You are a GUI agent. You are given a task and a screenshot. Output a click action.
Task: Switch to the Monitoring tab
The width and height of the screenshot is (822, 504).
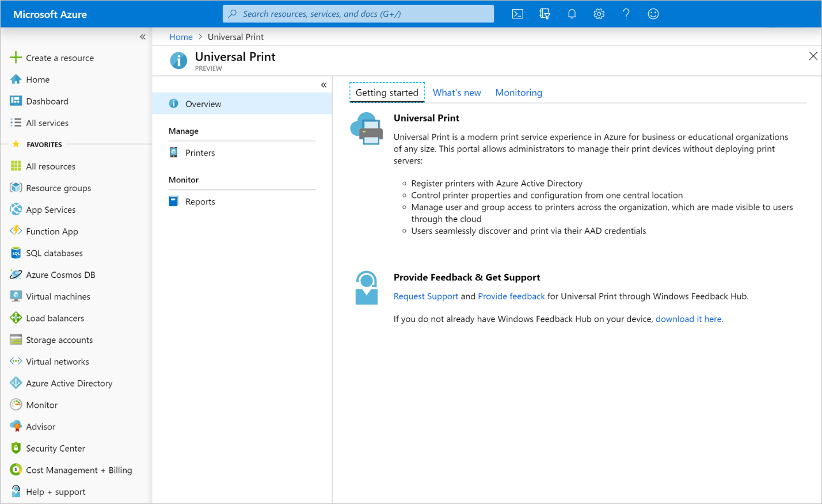click(519, 93)
